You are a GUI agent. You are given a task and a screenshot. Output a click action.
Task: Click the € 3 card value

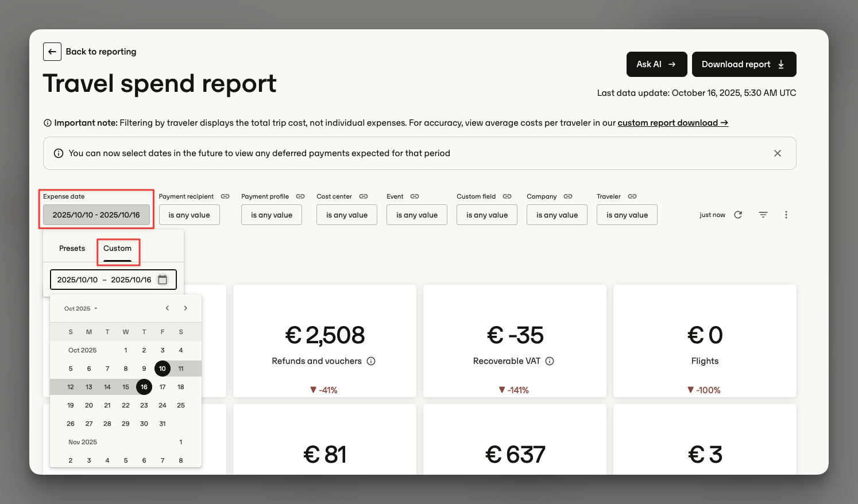point(705,455)
